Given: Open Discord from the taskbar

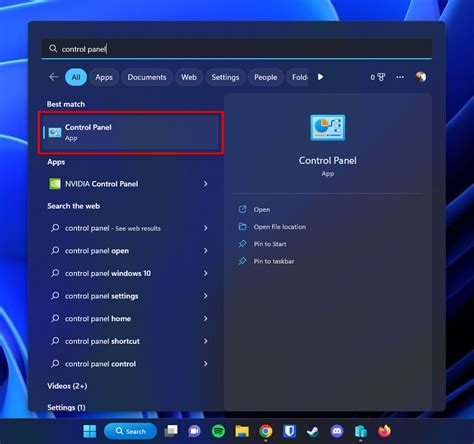Looking at the screenshot, I should 337,431.
